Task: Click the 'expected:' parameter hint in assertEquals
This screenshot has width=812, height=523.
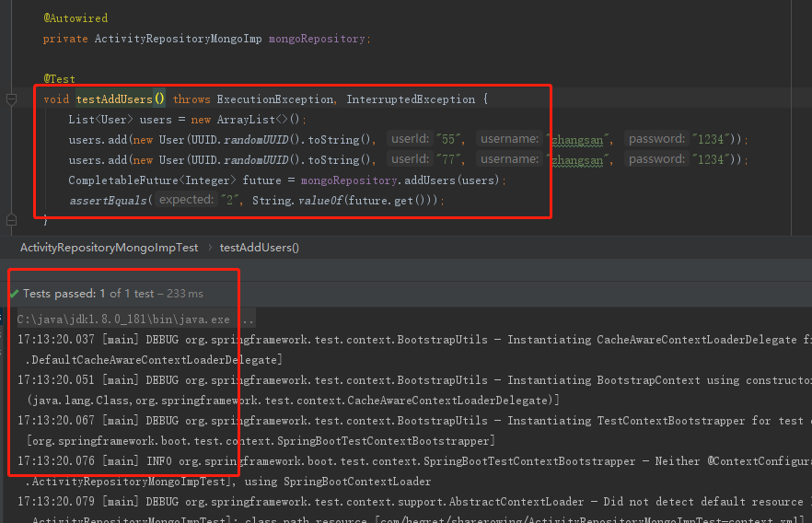Action: click(186, 200)
